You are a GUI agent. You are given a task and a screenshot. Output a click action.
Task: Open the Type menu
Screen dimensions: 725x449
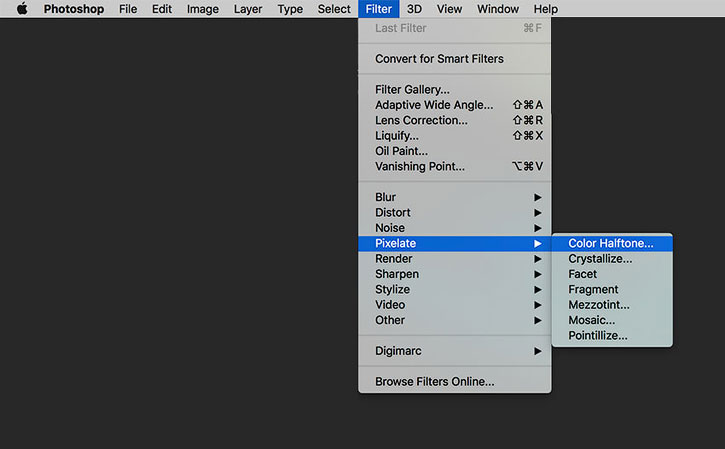(290, 9)
